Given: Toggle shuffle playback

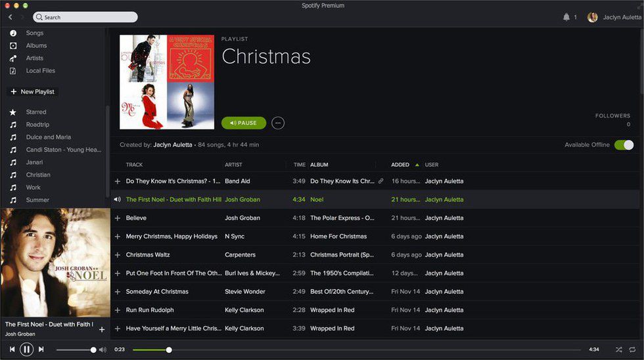Looking at the screenshot, I should [x=619, y=349].
